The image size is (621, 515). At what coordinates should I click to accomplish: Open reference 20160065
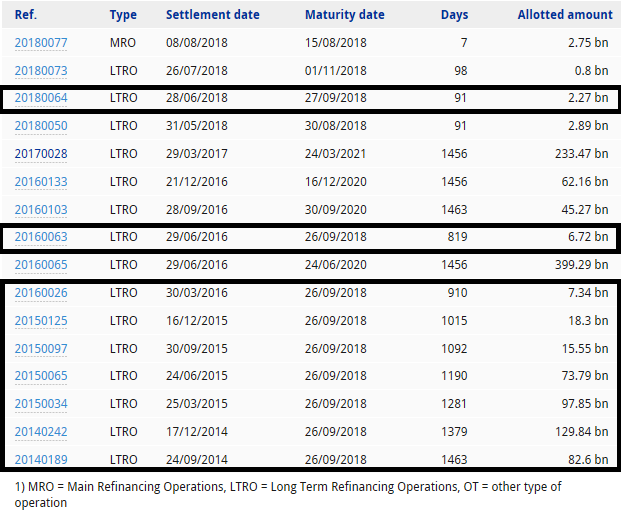[x=41, y=265]
